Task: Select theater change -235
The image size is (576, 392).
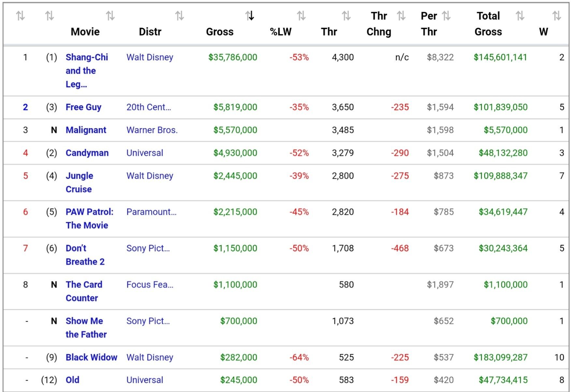Action: pos(400,107)
